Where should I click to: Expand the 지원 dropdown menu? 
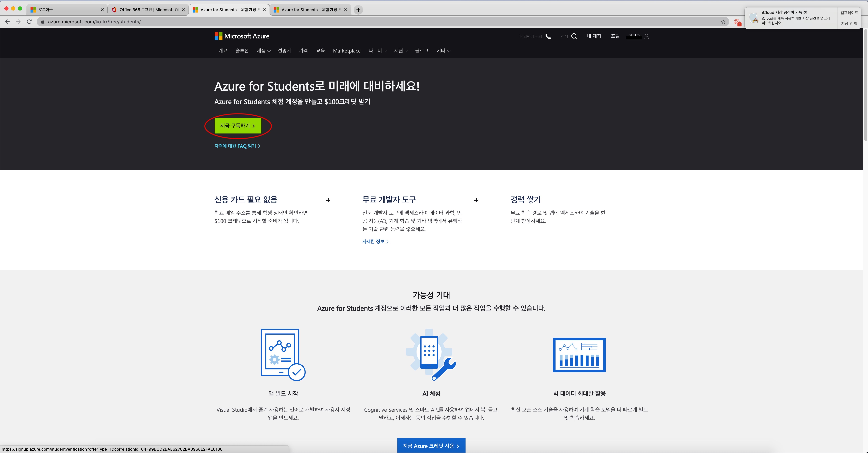pos(401,51)
